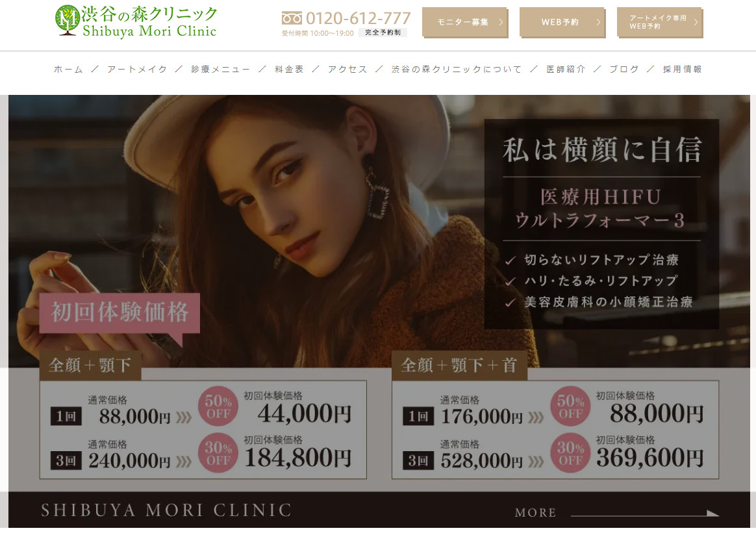The width and height of the screenshot is (756, 535).
Task: Open 渋谷の森クリニックについて page
Action: 457,70
